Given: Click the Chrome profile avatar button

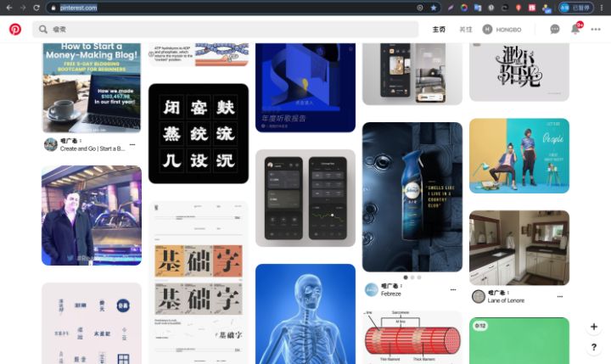Looking at the screenshot, I should point(576,8).
